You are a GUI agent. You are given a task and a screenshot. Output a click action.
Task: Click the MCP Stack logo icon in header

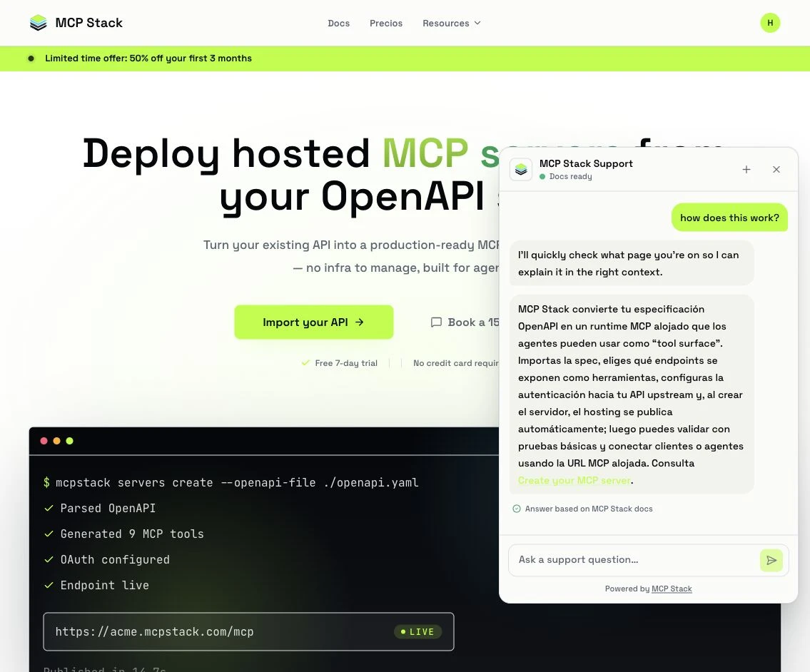(x=39, y=23)
